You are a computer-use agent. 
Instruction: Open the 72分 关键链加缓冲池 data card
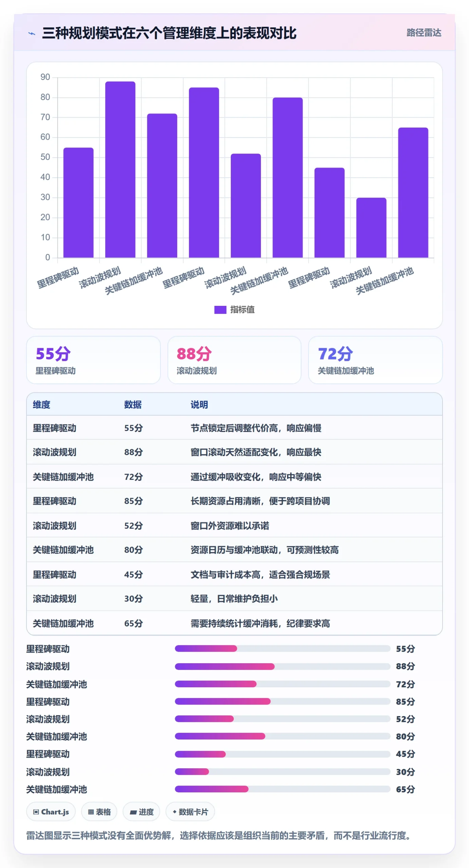[x=375, y=360]
